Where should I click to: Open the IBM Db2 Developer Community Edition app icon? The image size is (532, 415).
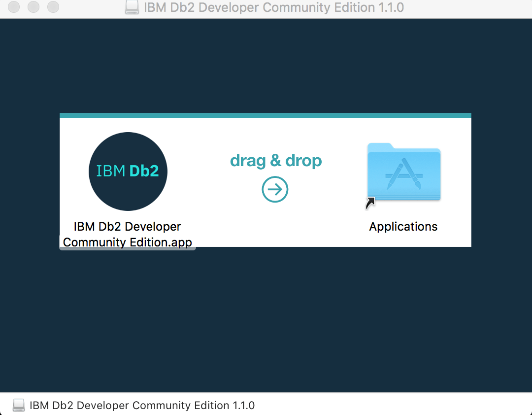(x=128, y=171)
